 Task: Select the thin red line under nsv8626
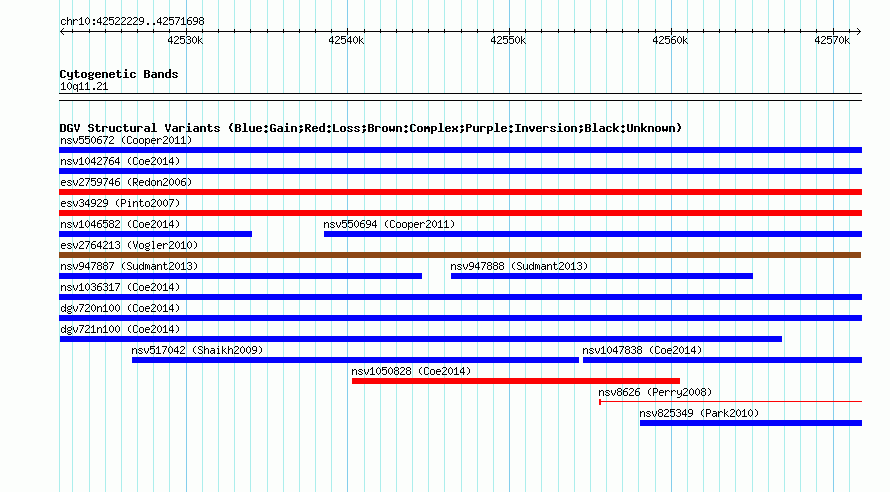coord(731,402)
